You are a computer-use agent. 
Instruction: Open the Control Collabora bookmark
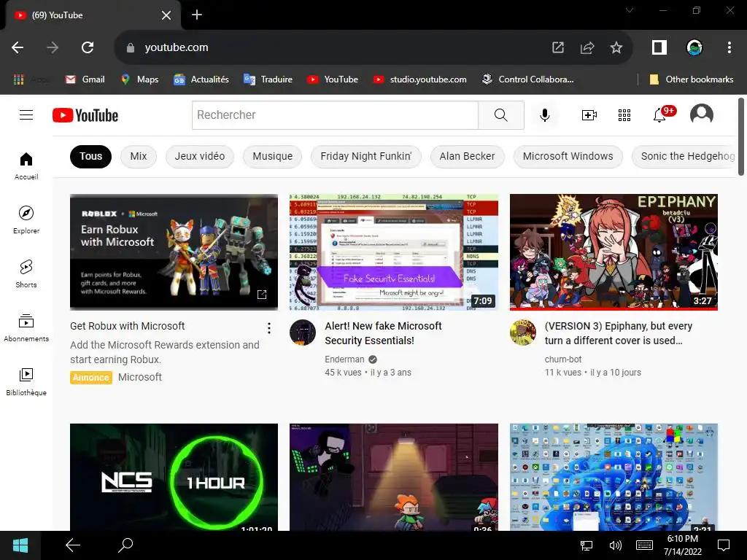(528, 79)
